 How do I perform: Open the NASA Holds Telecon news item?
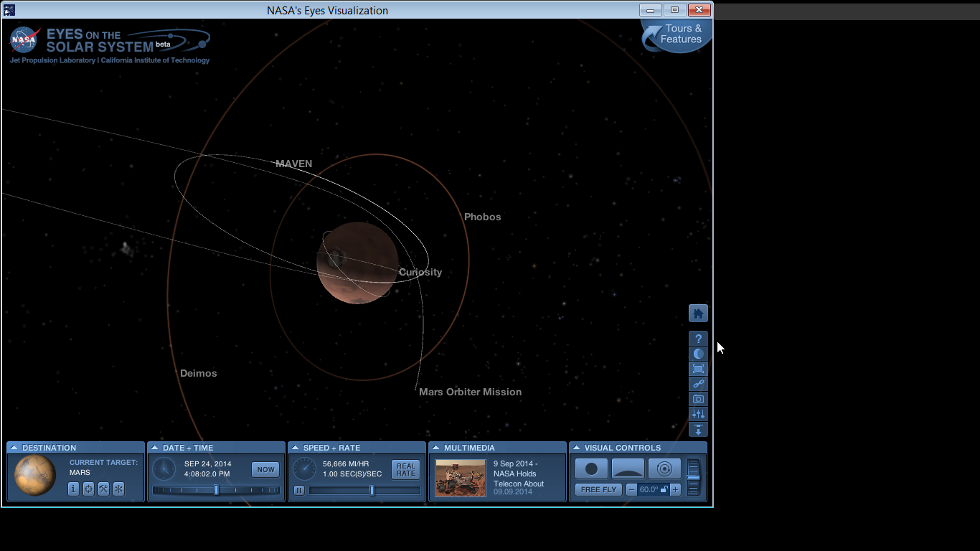pyautogui.click(x=519, y=474)
